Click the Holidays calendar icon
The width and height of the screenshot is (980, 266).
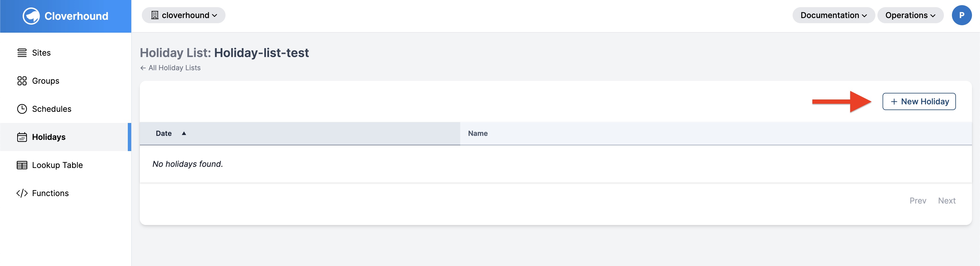22,137
